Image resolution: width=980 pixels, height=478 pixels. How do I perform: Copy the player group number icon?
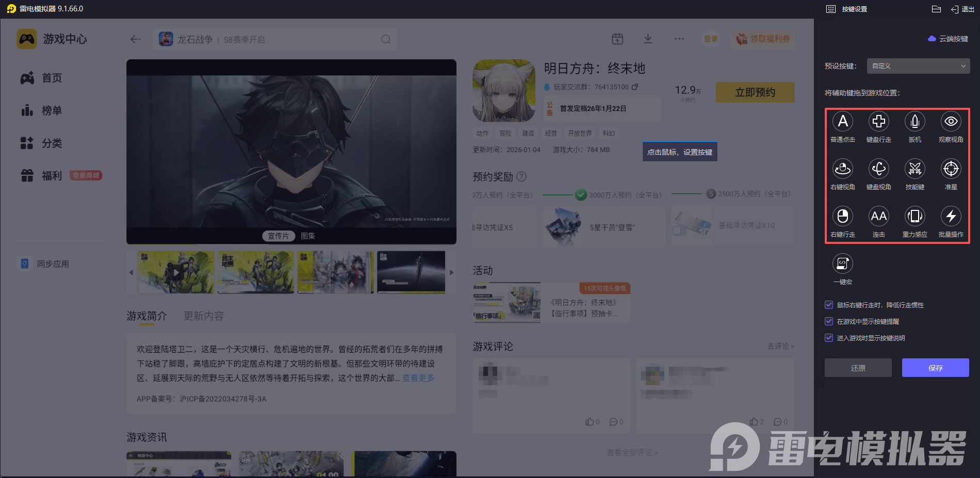635,87
